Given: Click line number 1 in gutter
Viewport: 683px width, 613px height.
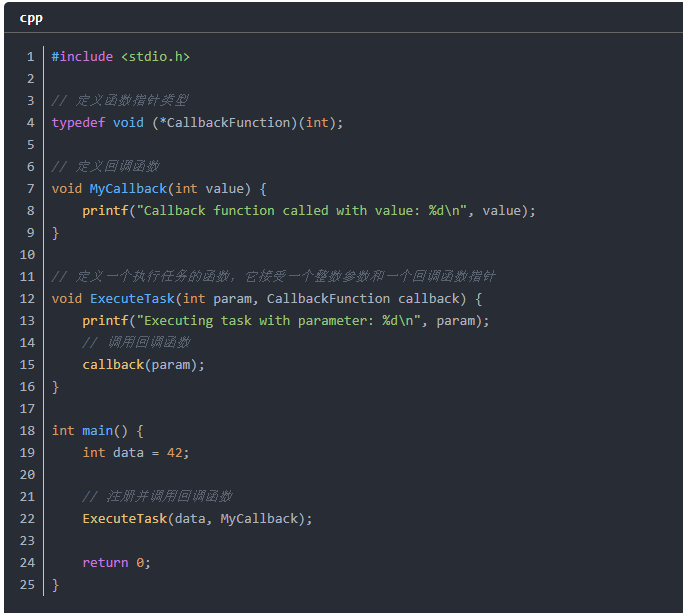Looking at the screenshot, I should pyautogui.click(x=30, y=57).
